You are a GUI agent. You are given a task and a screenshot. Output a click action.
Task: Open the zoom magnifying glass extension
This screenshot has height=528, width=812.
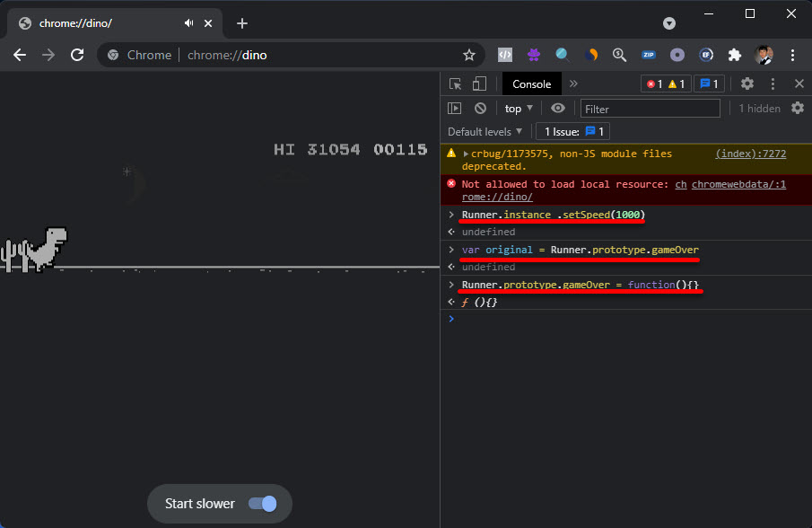[619, 55]
